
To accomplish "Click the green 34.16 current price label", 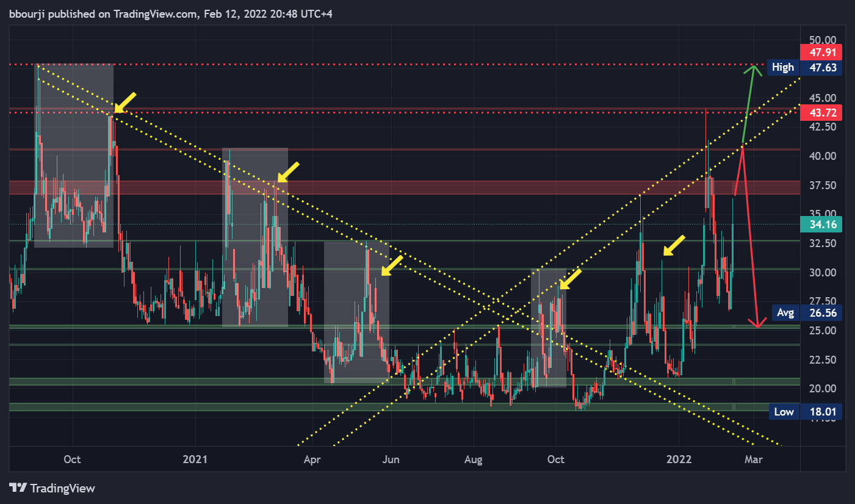I will pyautogui.click(x=821, y=225).
